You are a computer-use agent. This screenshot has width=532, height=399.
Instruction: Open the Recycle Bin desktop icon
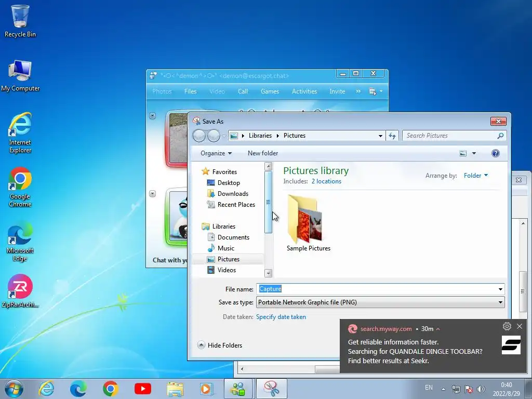pos(20,21)
